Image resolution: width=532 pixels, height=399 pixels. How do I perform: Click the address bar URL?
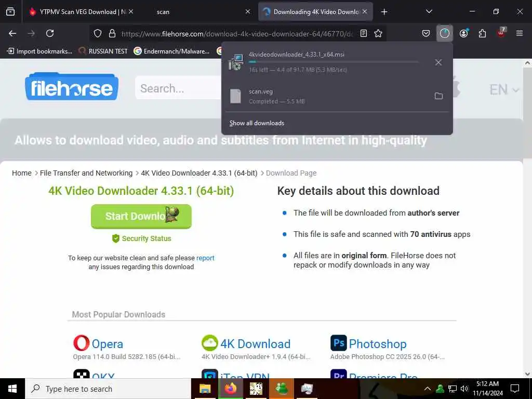click(x=237, y=34)
